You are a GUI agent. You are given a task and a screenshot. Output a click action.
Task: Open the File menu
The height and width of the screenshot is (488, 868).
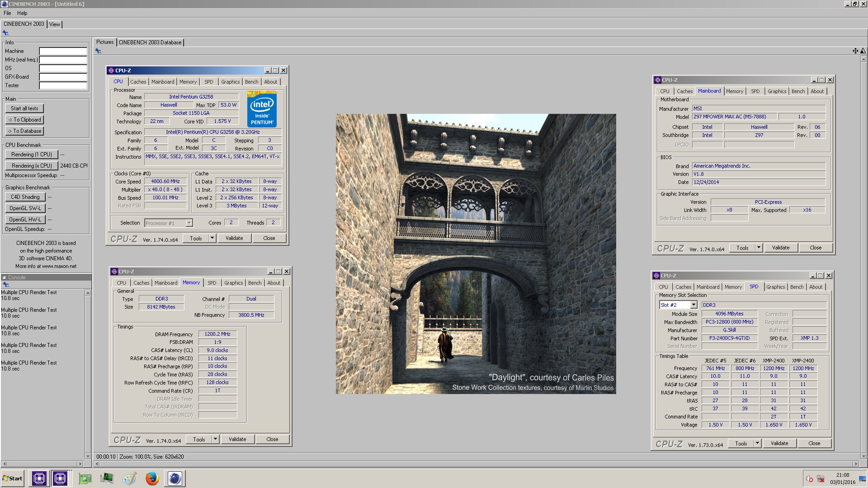(x=7, y=13)
